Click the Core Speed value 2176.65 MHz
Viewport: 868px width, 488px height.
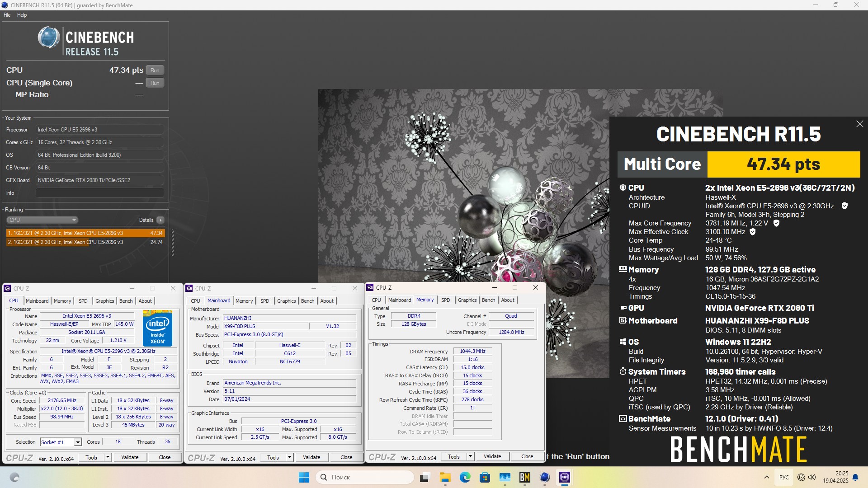[62, 401]
